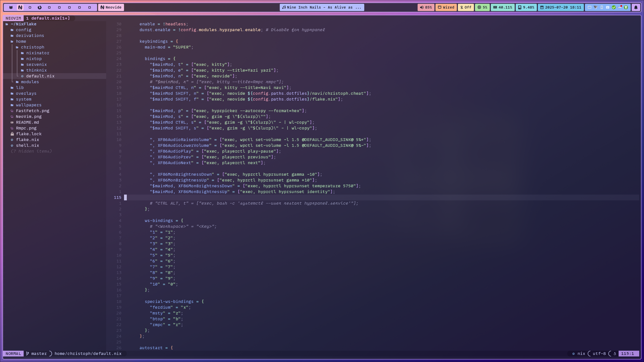The width and height of the screenshot is (644, 362).
Task: Collapse the ~/NixFlake root folder
Action: pyautogui.click(x=23, y=24)
